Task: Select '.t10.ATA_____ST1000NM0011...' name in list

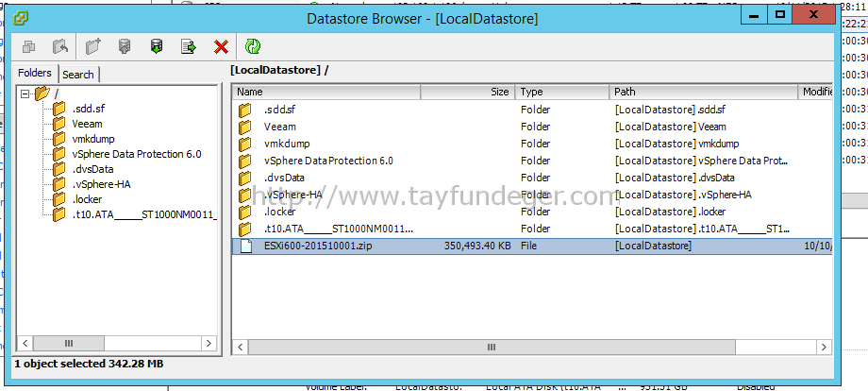Action: 339,229
